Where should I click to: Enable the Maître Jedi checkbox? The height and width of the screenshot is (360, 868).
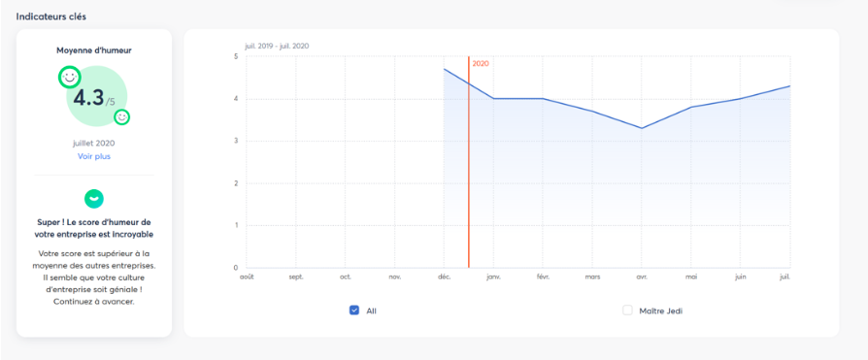coord(627,311)
